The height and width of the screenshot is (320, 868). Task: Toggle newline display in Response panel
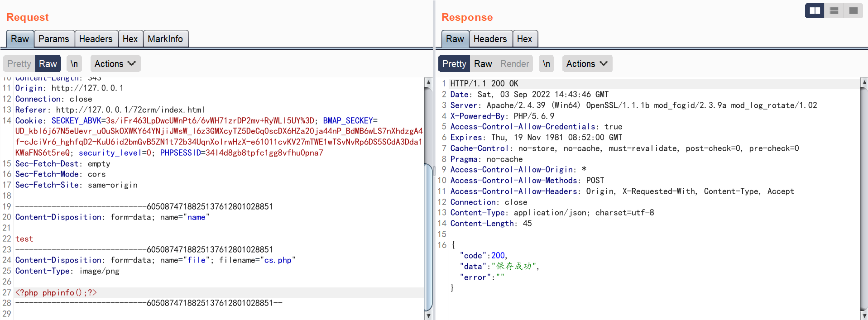click(547, 64)
